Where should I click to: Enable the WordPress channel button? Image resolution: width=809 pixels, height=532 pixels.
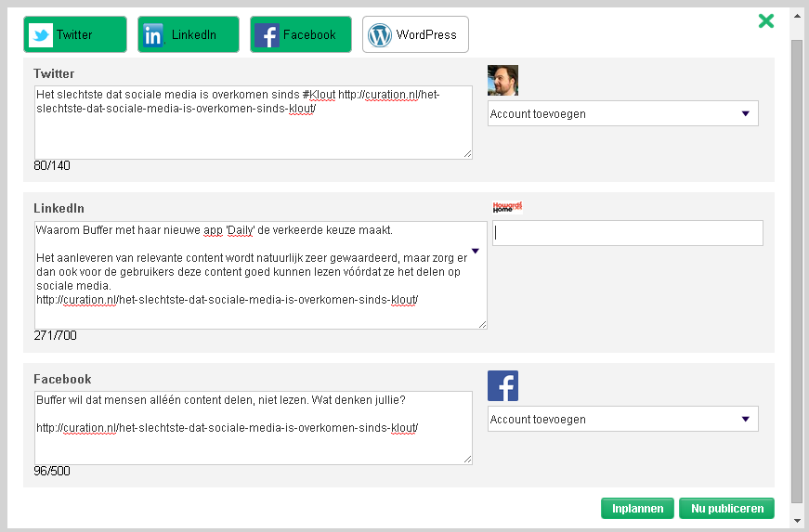coord(415,34)
